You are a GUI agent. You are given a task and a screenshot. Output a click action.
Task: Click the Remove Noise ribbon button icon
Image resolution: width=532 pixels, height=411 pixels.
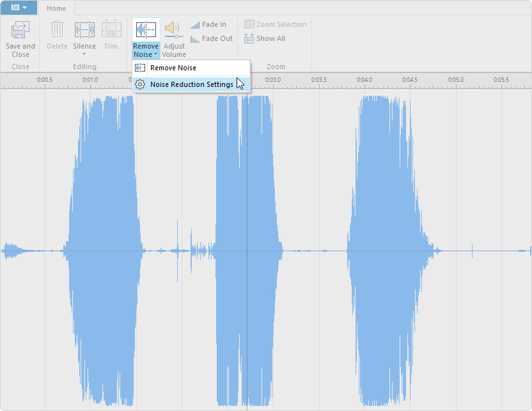tap(146, 30)
